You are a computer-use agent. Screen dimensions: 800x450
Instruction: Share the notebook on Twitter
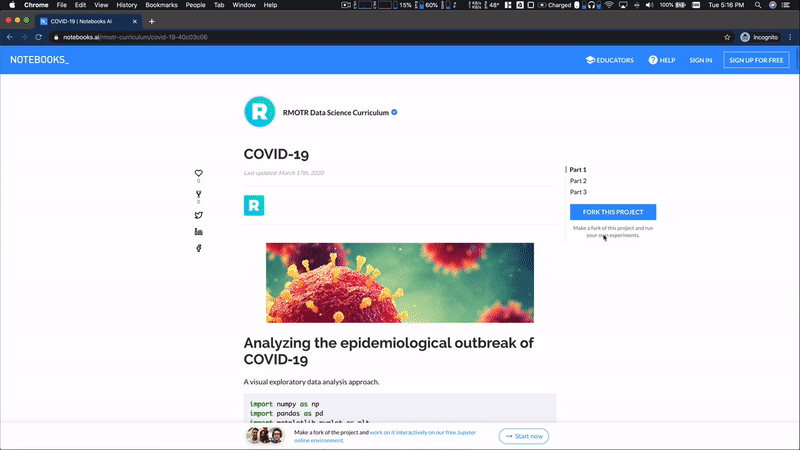pyautogui.click(x=198, y=215)
